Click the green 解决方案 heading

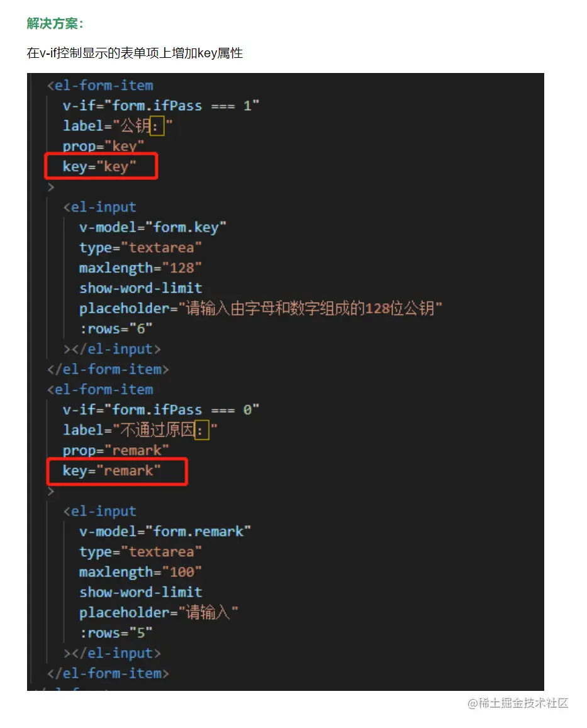pos(55,23)
